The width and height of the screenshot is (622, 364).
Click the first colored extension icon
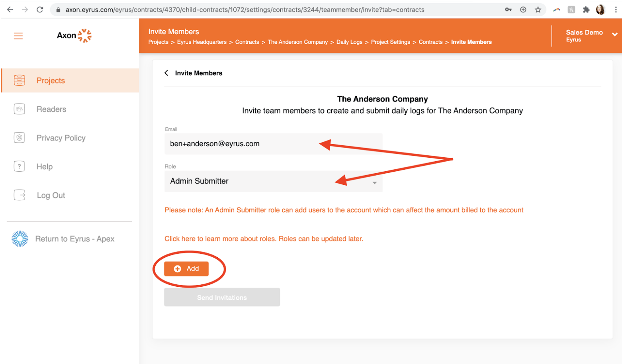point(557,10)
